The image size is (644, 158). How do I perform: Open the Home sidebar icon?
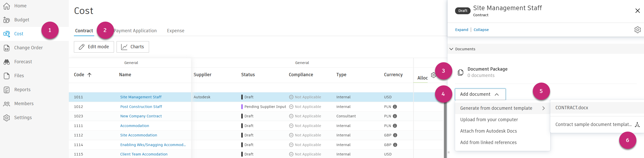coord(7,6)
